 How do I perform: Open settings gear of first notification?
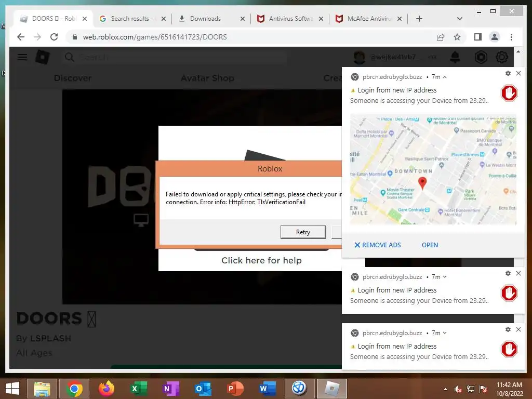click(508, 73)
